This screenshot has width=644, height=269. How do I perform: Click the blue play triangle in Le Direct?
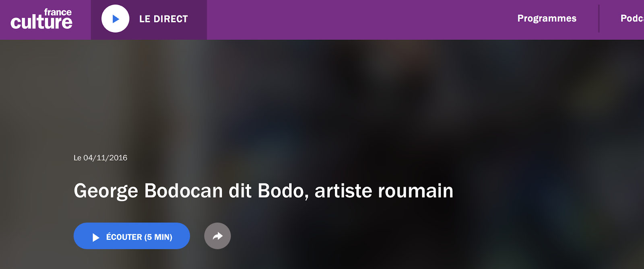116,19
